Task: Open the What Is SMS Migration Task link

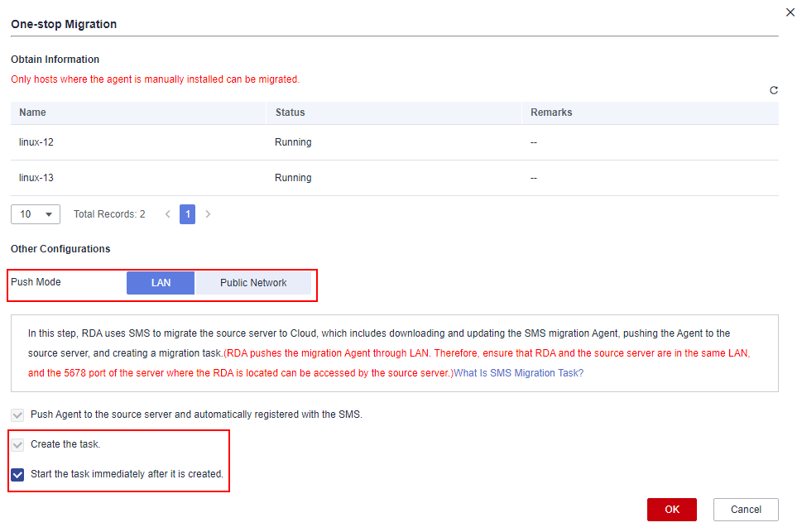Action: 518,373
